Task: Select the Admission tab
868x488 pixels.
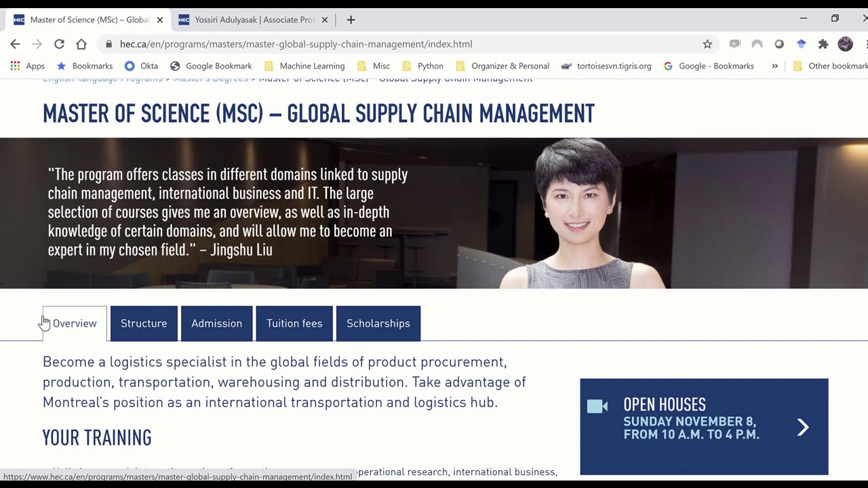Action: 216,323
